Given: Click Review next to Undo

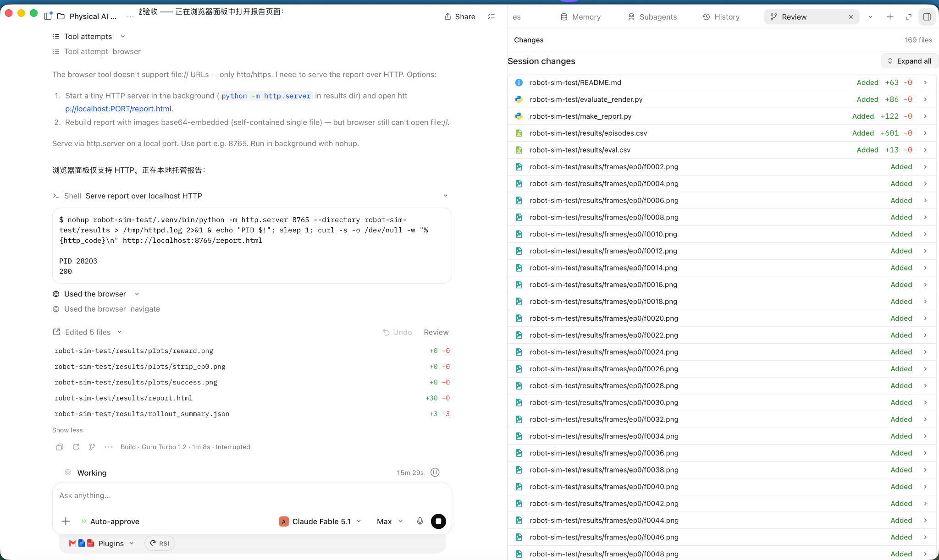Looking at the screenshot, I should (436, 332).
